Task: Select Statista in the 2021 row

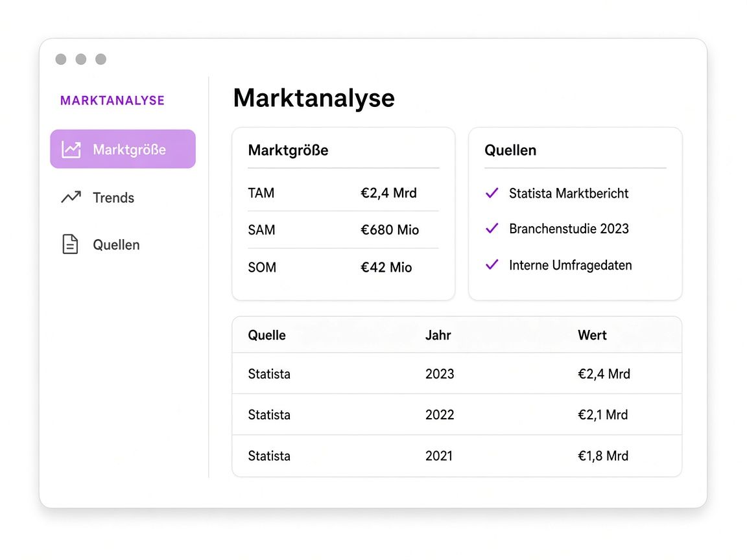Action: [269, 456]
